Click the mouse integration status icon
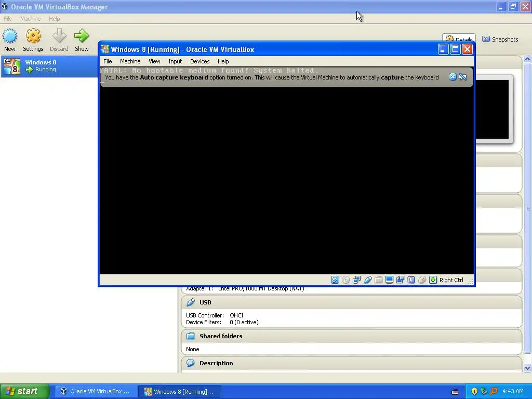The height and width of the screenshot is (399, 532). pos(422,280)
